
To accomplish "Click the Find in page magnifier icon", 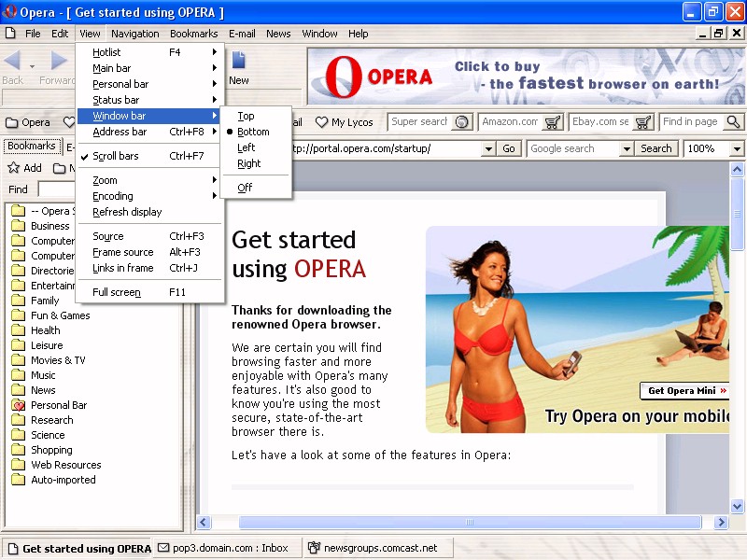I will coord(734,122).
